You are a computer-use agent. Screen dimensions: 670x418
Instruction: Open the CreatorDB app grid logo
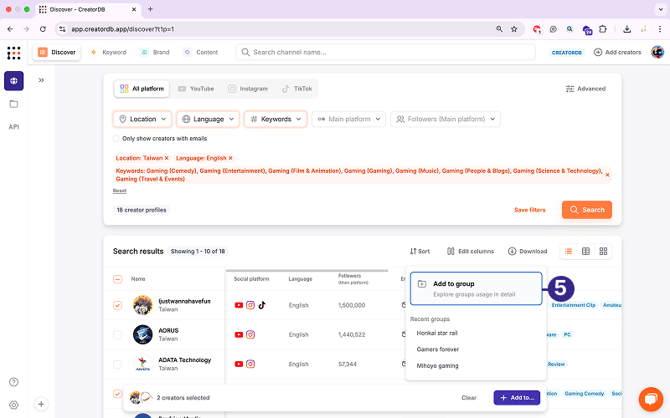coord(14,53)
